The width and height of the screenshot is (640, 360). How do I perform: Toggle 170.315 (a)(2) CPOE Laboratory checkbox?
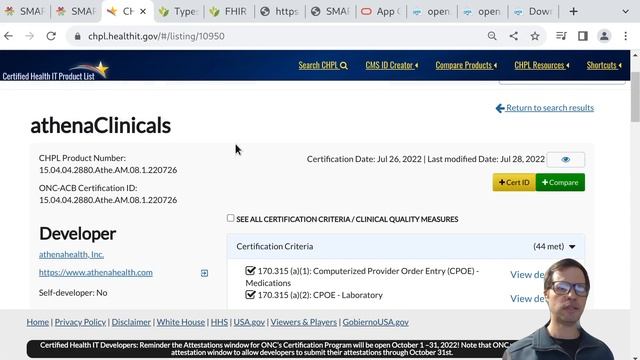250,295
